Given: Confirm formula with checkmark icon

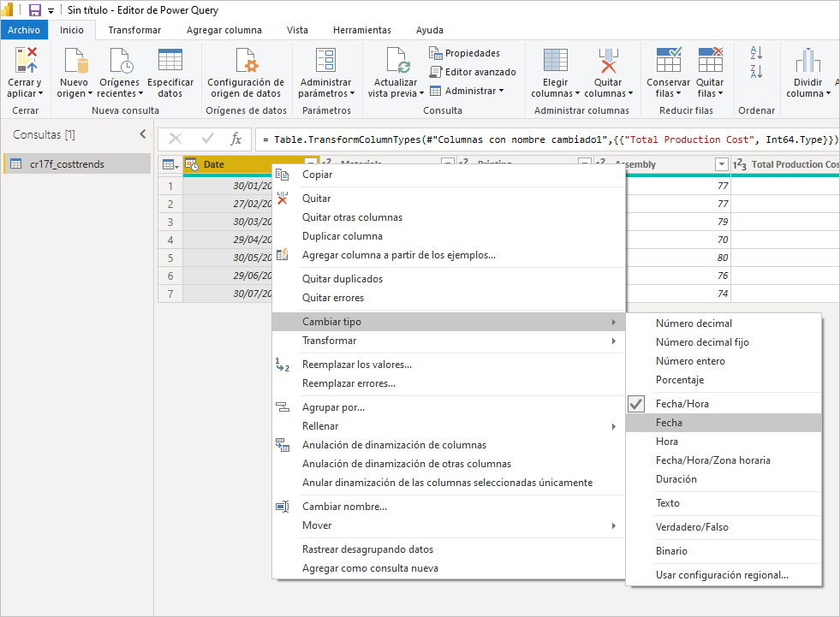Looking at the screenshot, I should [207, 139].
